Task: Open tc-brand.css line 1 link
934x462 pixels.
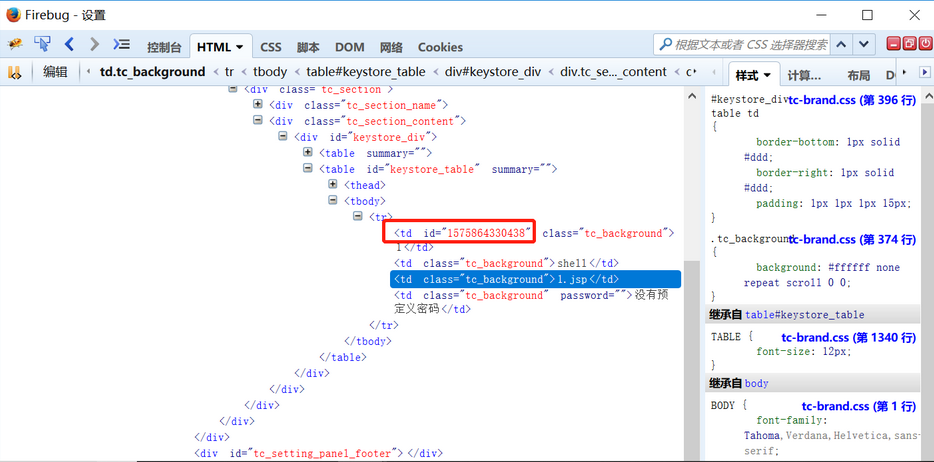Action: (x=858, y=407)
